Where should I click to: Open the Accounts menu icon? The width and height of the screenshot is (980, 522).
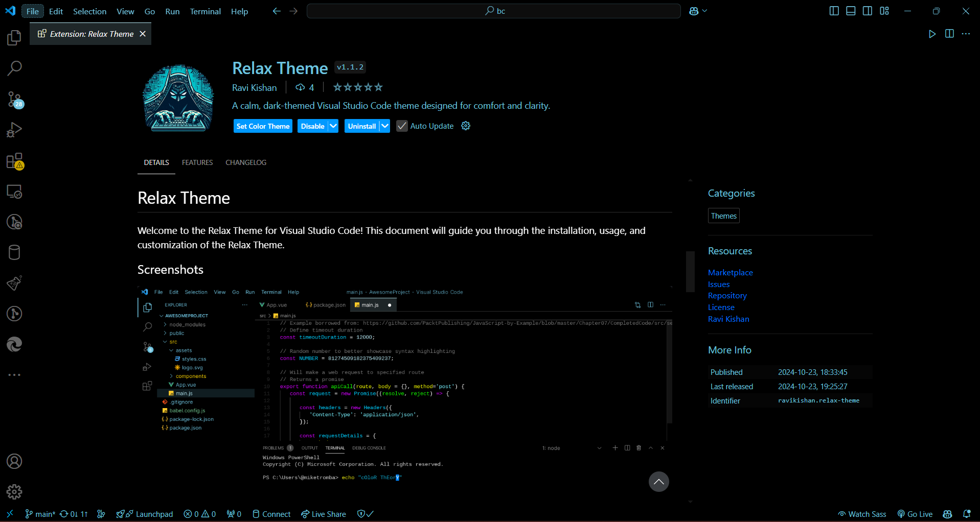pyautogui.click(x=14, y=461)
